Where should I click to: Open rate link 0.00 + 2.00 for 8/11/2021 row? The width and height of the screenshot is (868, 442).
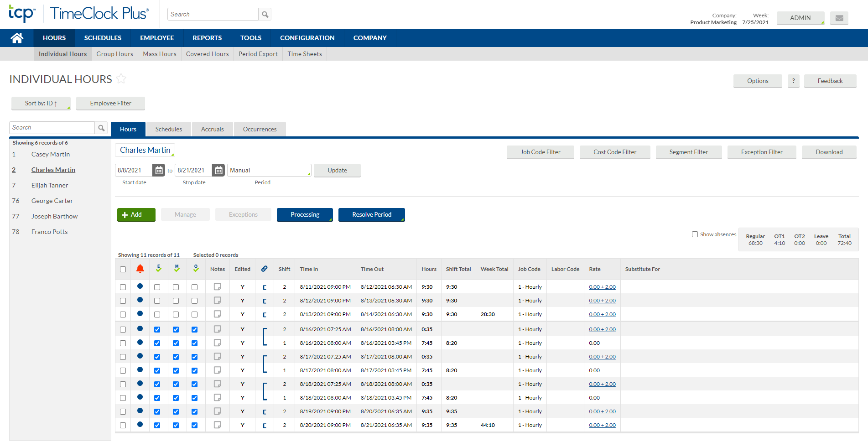pyautogui.click(x=602, y=287)
